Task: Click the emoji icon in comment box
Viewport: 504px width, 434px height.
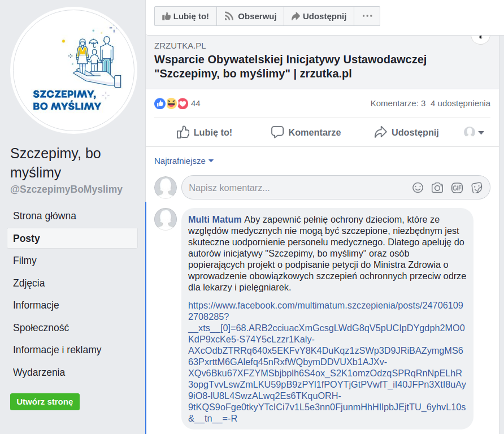Action: tap(418, 188)
